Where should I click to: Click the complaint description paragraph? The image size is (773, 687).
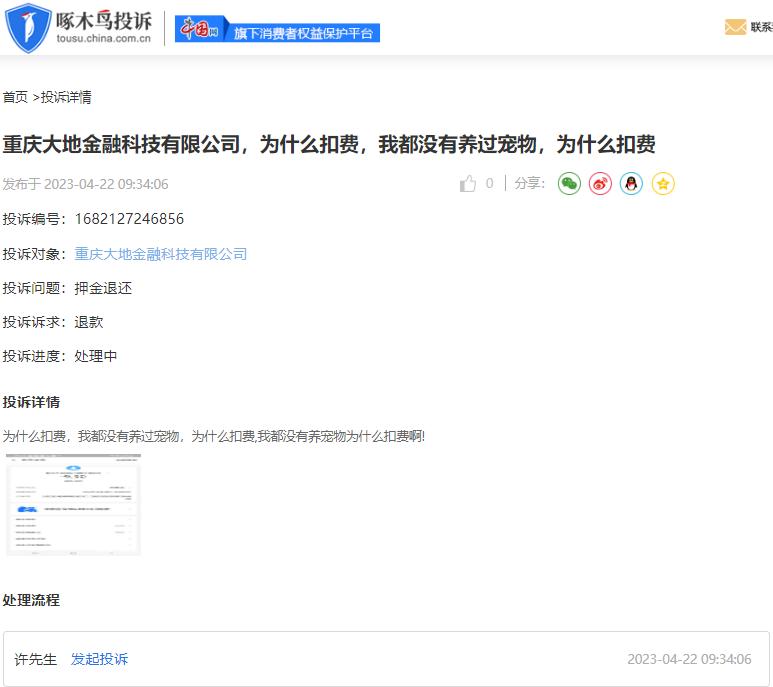(x=213, y=436)
